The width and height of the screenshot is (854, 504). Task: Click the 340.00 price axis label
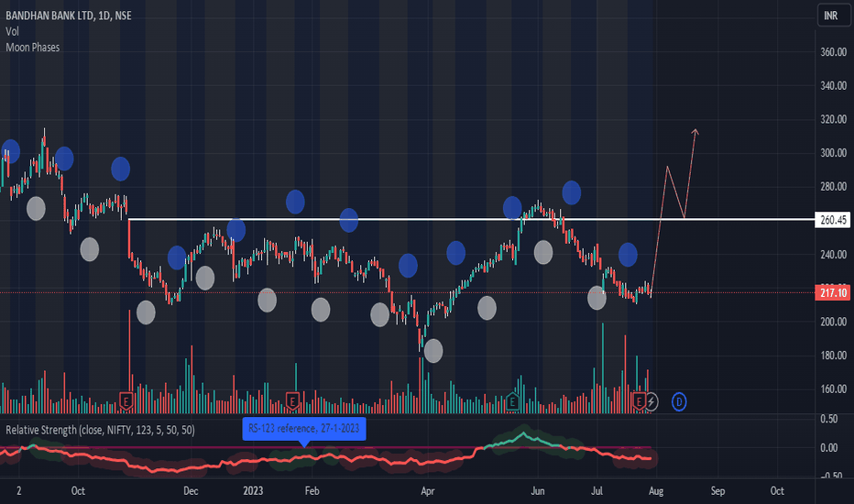[833, 85]
